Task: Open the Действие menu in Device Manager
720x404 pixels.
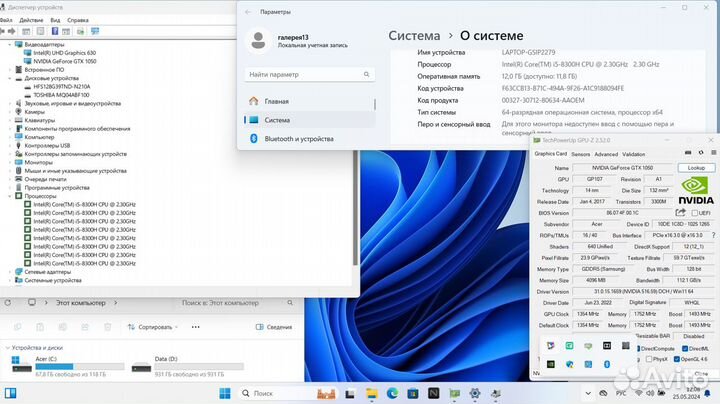Action: click(x=31, y=20)
